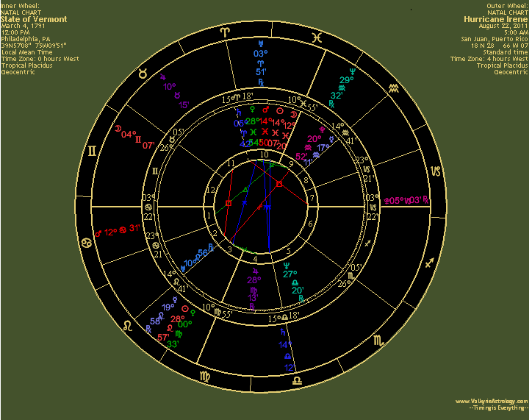The width and height of the screenshot is (532, 420).
Task: Select the Libra glyph on the outer ring
Action: (296, 380)
